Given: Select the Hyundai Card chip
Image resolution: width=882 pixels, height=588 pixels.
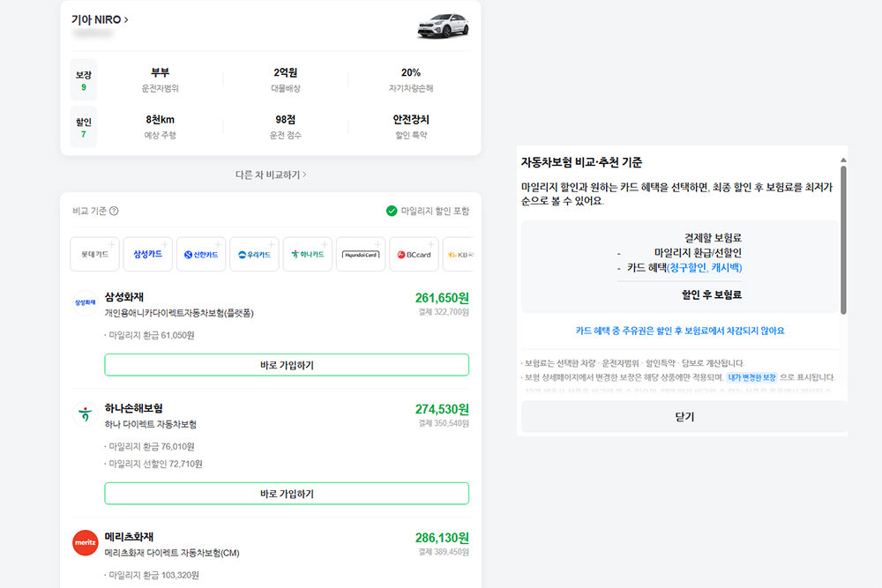Looking at the screenshot, I should coord(360,254).
